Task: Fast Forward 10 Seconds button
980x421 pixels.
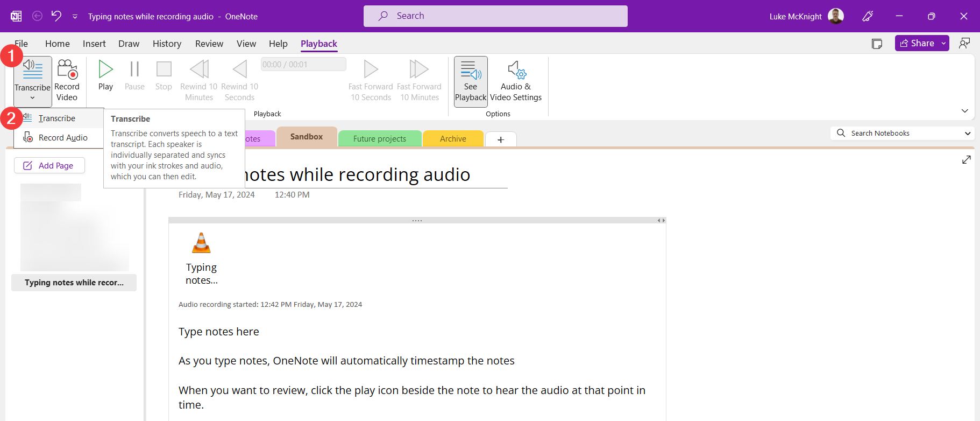Action: [371, 81]
